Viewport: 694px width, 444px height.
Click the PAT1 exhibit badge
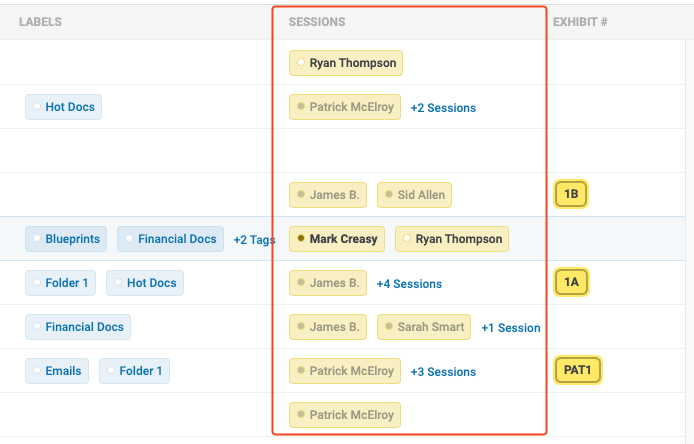click(578, 370)
